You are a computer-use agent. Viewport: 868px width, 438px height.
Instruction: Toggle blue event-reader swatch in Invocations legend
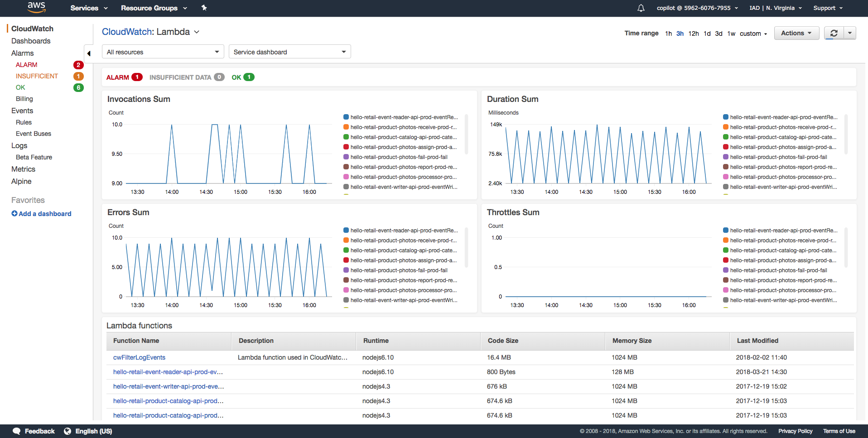pos(346,117)
